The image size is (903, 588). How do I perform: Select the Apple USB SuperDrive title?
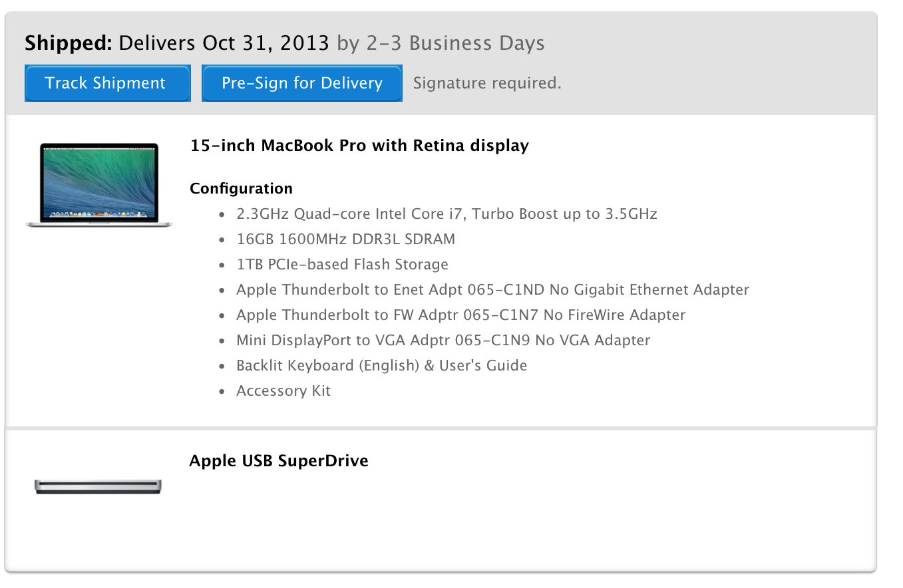click(279, 461)
